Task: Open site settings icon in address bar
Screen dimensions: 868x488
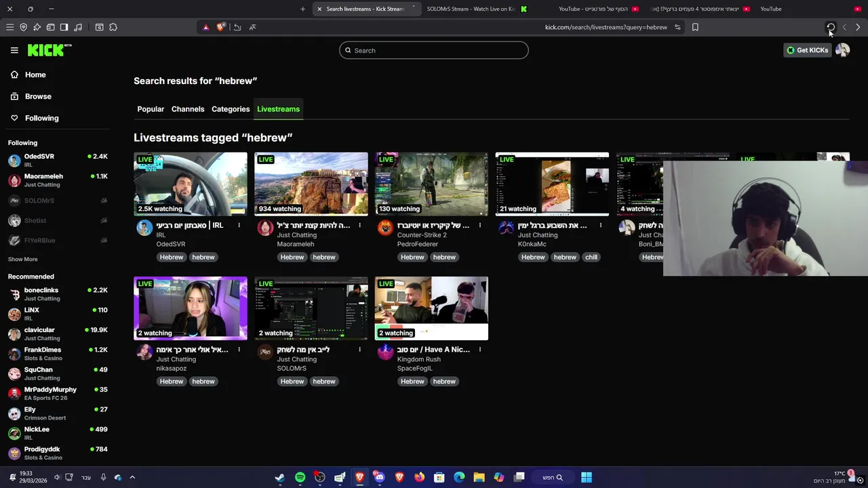Action: (677, 27)
